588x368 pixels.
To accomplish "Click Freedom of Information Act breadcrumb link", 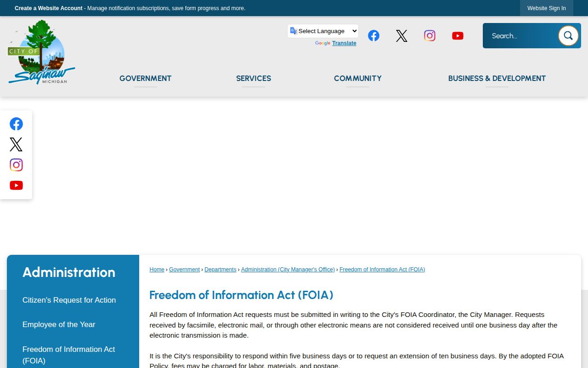I will coord(382,270).
